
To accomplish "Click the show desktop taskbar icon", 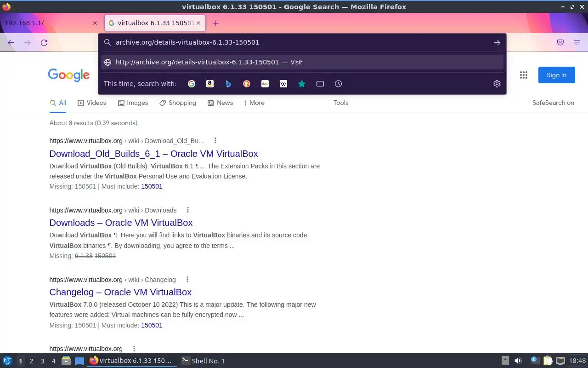I will 79,361.
